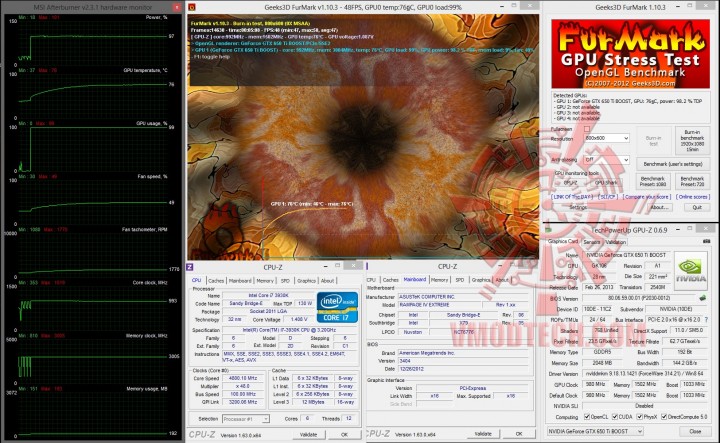This screenshot has height=443, width=720.
Task: Open the SLI/CF link in FurMark
Action: tap(608, 196)
